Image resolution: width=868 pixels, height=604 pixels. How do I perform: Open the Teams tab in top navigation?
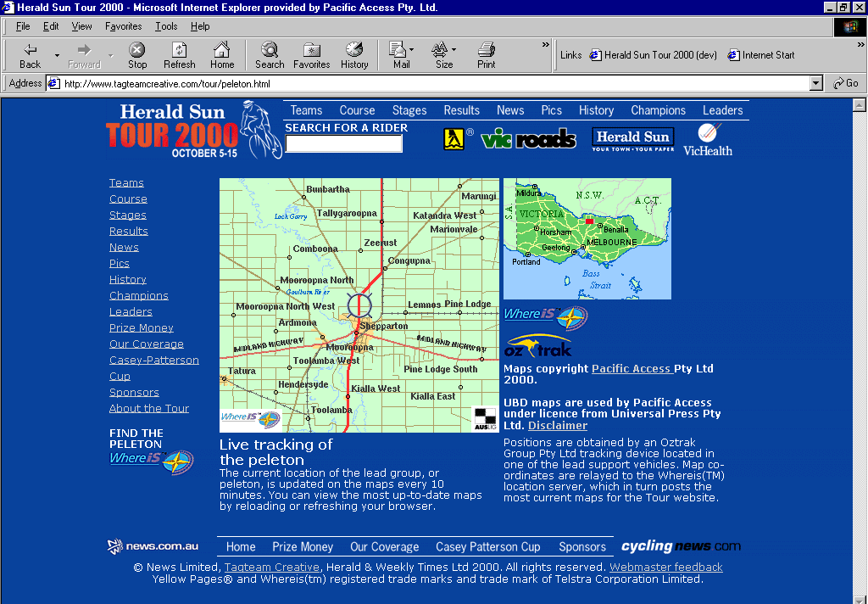click(x=306, y=110)
